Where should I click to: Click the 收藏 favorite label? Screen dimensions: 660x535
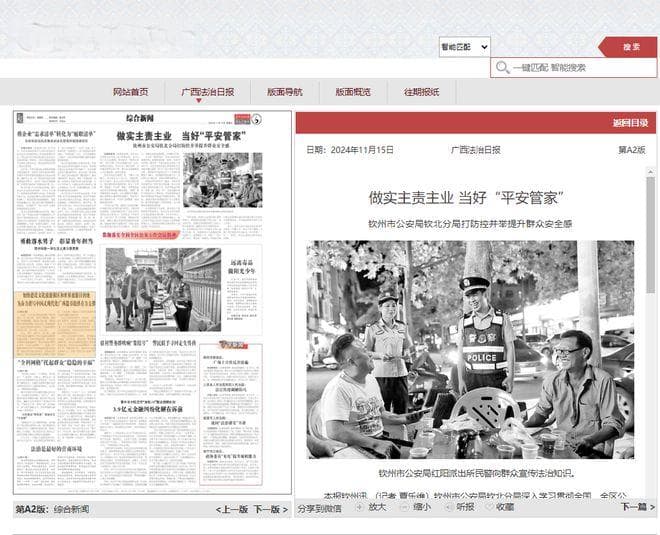(505, 507)
